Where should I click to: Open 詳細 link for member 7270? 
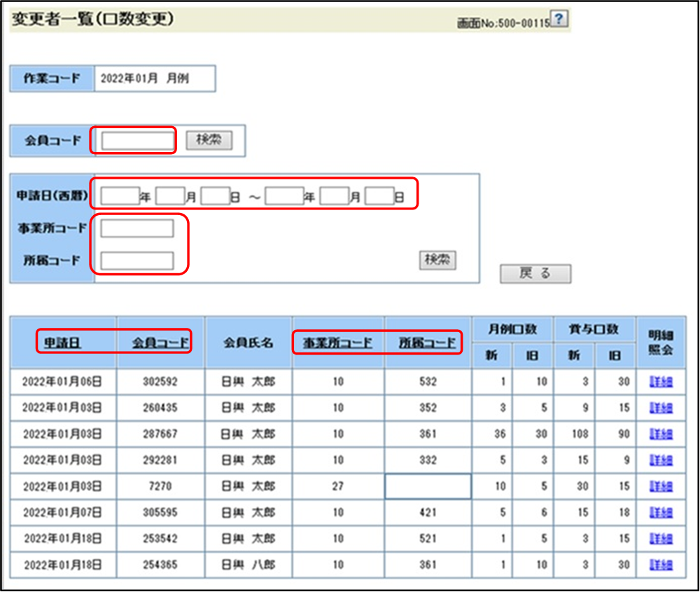661,486
